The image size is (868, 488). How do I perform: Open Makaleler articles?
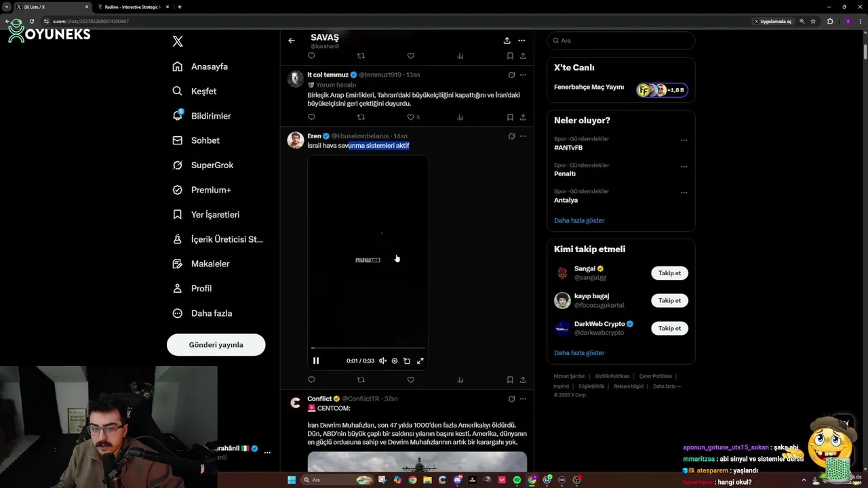click(x=201, y=264)
